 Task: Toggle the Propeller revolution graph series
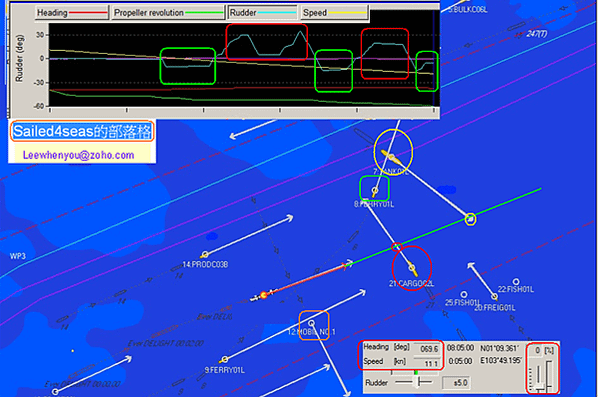pyautogui.click(x=168, y=13)
